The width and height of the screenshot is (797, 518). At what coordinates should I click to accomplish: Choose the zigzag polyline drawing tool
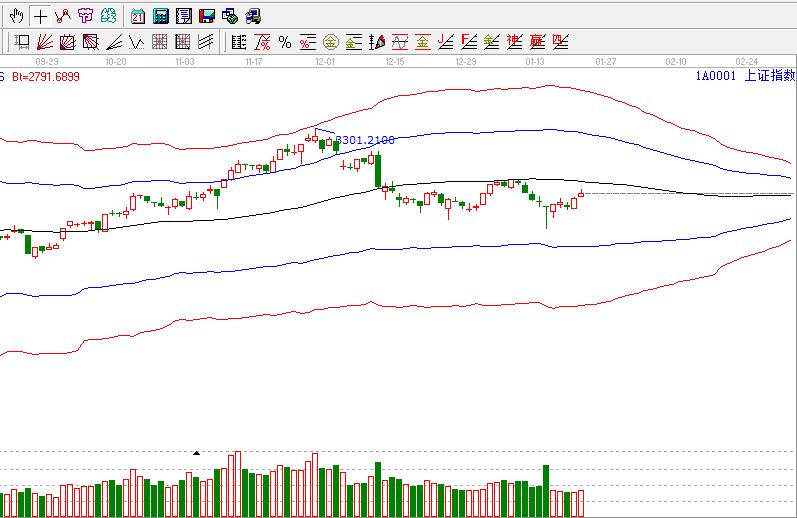pos(62,16)
